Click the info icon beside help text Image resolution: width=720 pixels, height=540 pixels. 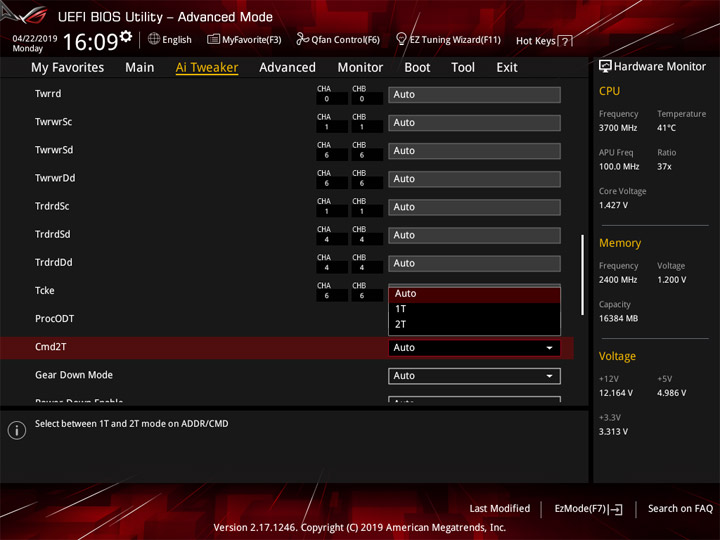point(17,430)
